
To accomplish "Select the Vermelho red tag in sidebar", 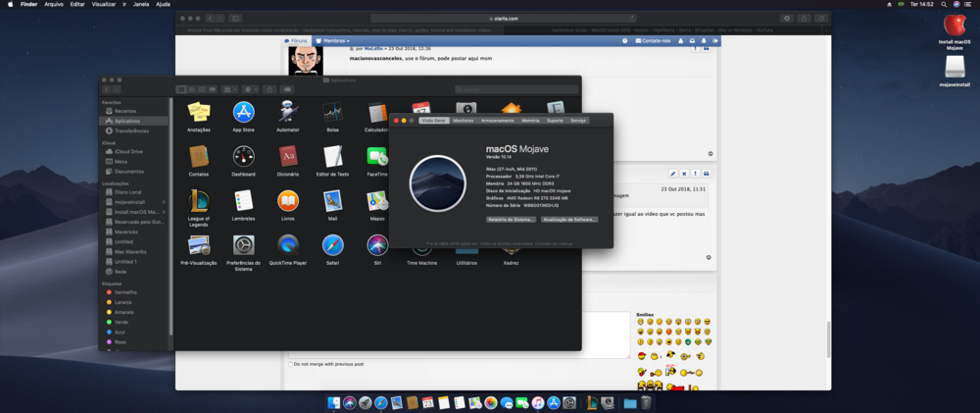I will click(x=125, y=292).
